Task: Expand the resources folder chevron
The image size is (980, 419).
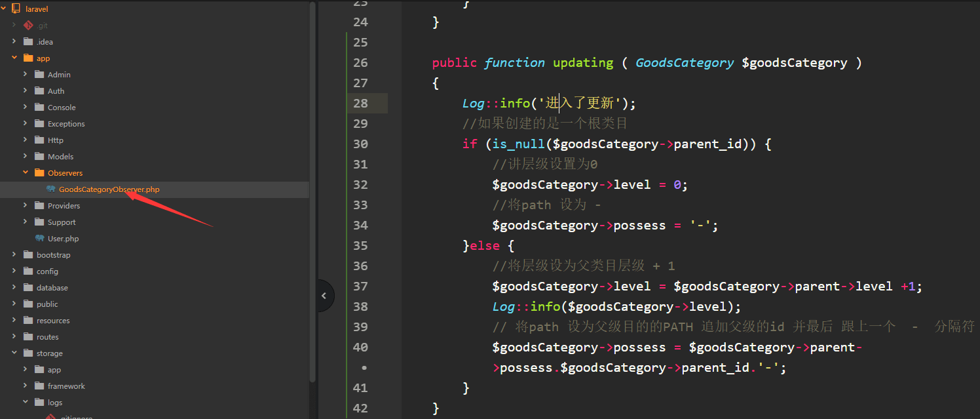Action: click(x=14, y=320)
